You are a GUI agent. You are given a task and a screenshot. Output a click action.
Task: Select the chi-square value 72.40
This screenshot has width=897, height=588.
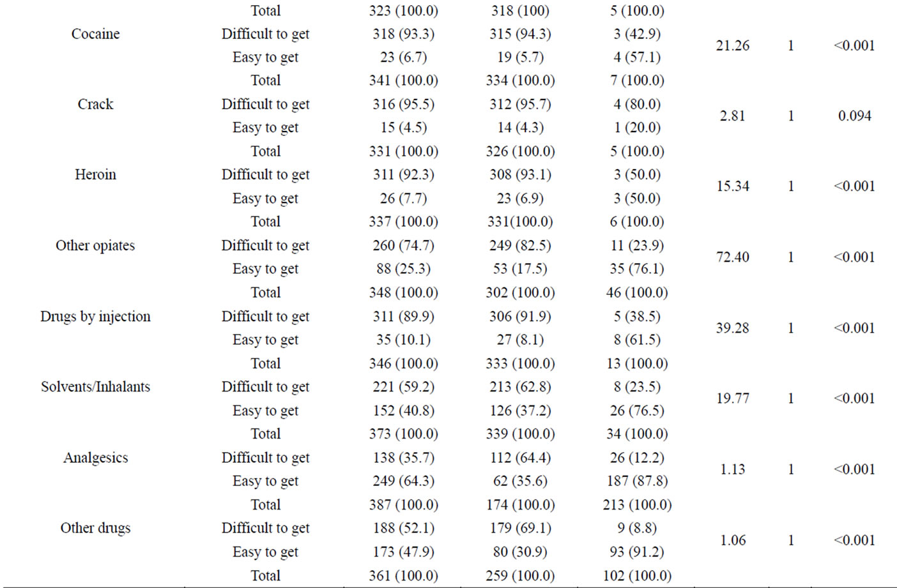(x=732, y=257)
